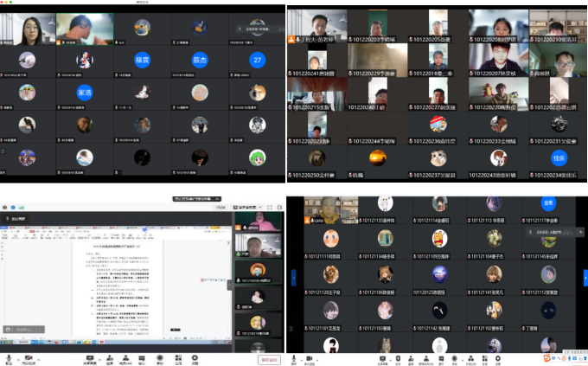The width and height of the screenshot is (588, 366).
Task: Open Share Screen in bottom-right meeting toolbar
Action: [381, 358]
